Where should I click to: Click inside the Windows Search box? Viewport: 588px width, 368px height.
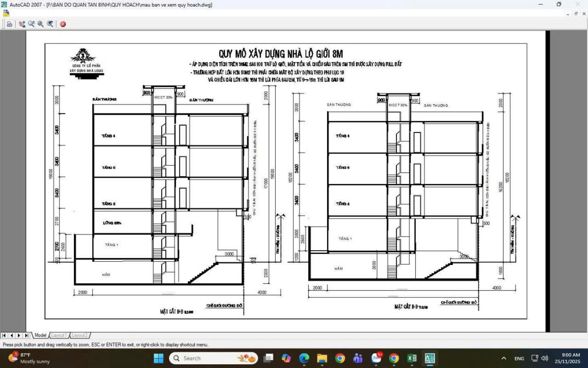pyautogui.click(x=212, y=358)
